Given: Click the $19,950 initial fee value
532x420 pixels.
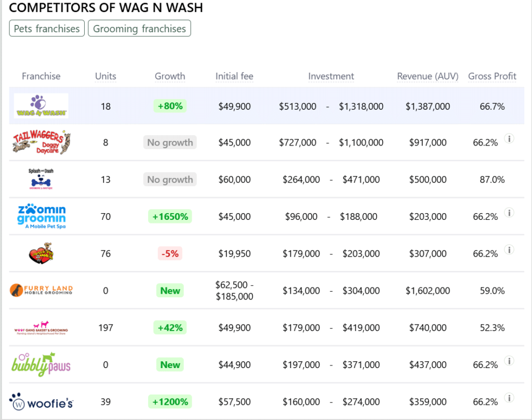Looking at the screenshot, I should 234,254.
